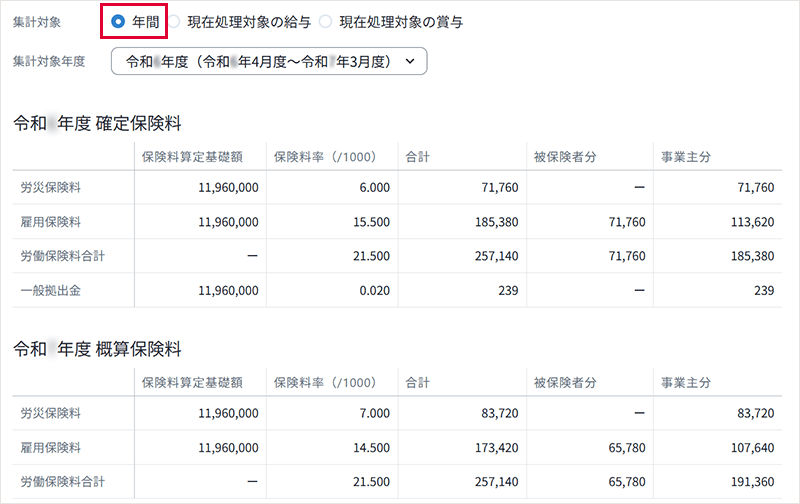Click 事業主分 header in 概算保険料 table
Screen dimensions: 800x504
point(686,382)
